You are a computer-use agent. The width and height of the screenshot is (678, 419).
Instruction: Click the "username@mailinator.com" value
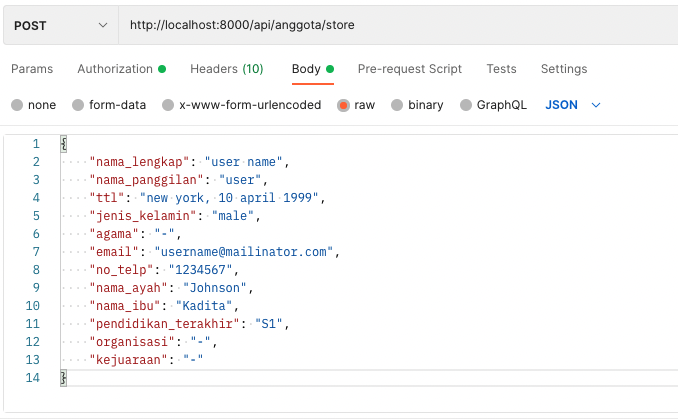[244, 252]
